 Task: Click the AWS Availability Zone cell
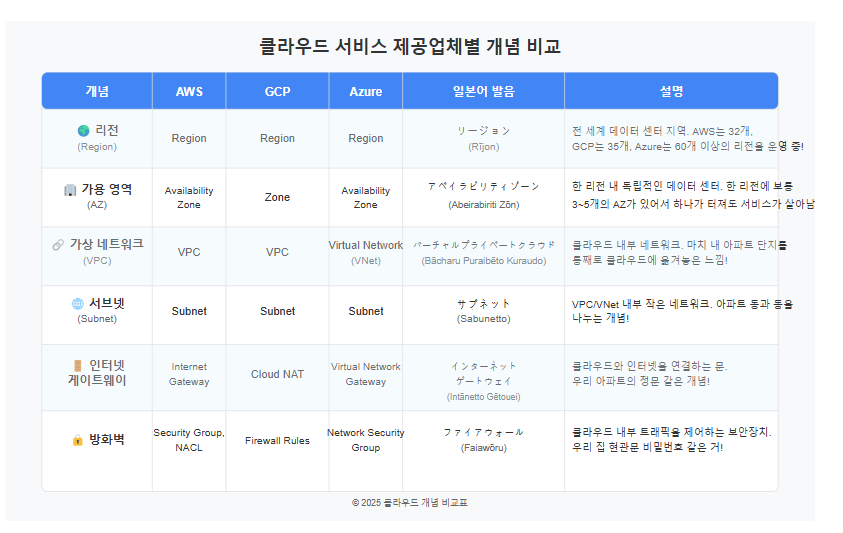(189, 197)
